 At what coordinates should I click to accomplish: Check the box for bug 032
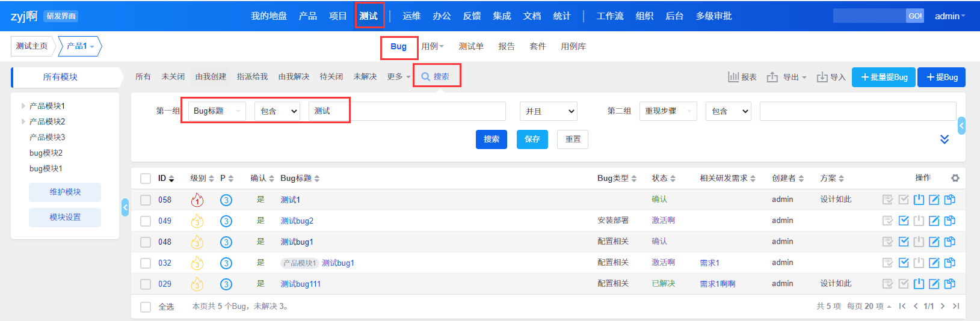[x=146, y=263]
